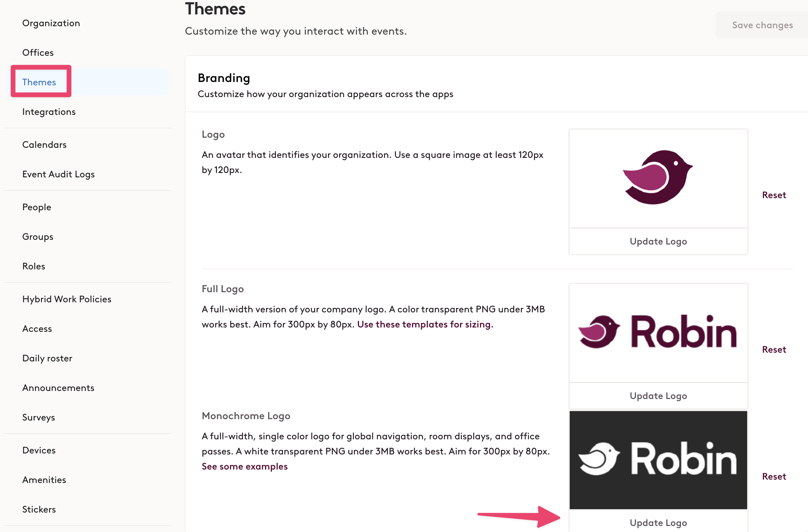This screenshot has width=808, height=532.
Task: Open Surveys in the sidebar
Action: pyautogui.click(x=38, y=417)
